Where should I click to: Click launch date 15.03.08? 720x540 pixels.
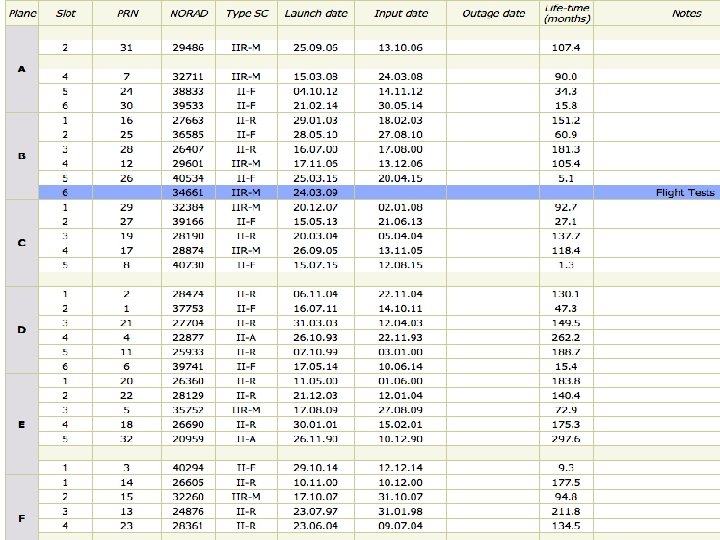coord(315,76)
